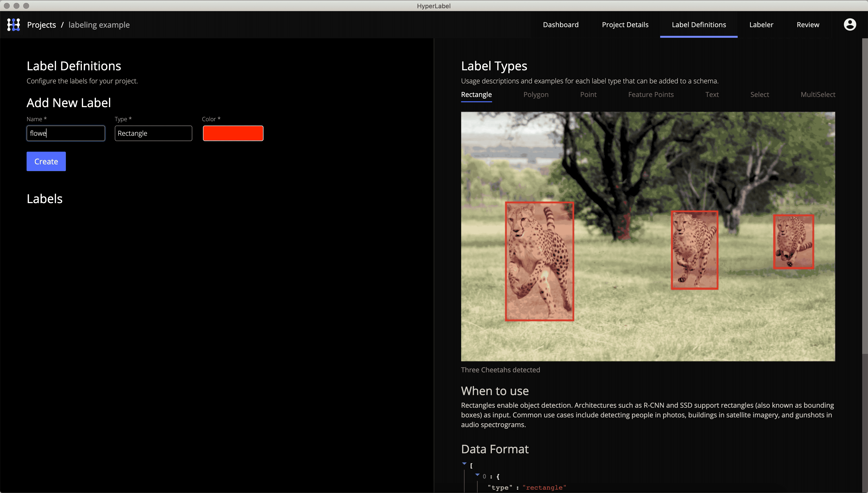The width and height of the screenshot is (868, 493).
Task: Show the Feature Points label type tab
Action: 651,95
